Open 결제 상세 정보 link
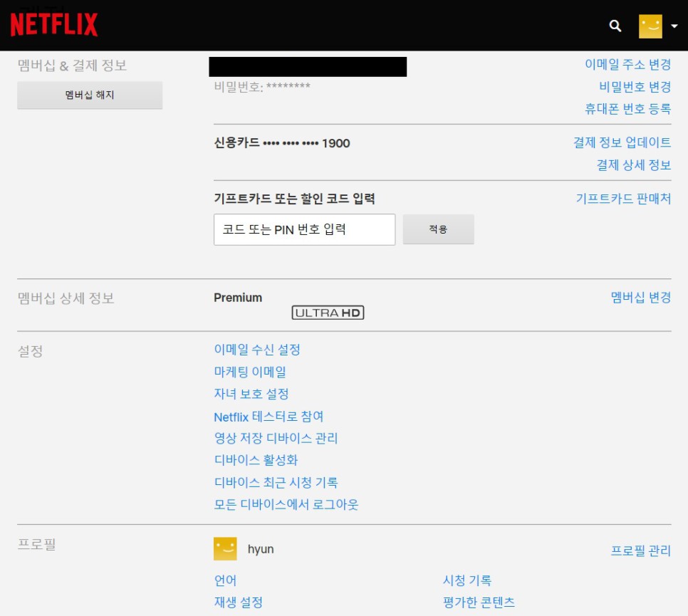The height and width of the screenshot is (616, 688). [x=634, y=165]
